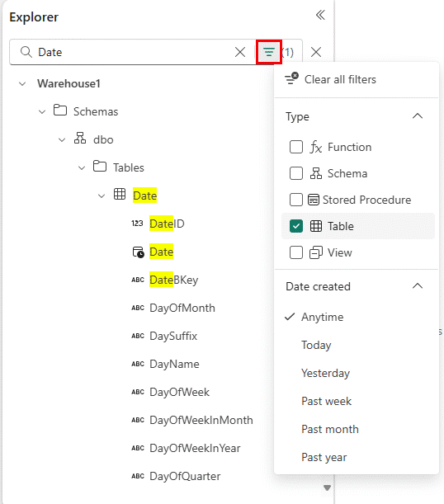This screenshot has height=504, width=444.
Task: Collapse the dbo schema chevron
Action: click(x=62, y=140)
